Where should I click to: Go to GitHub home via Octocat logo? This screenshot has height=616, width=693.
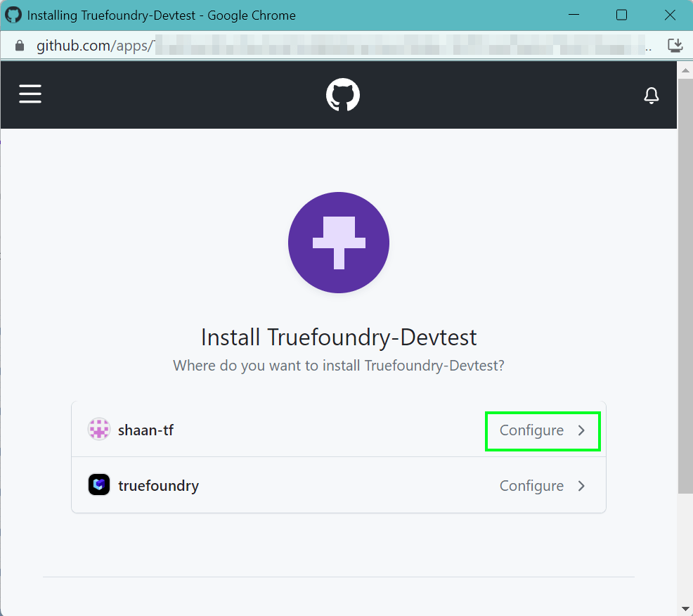[x=342, y=95]
